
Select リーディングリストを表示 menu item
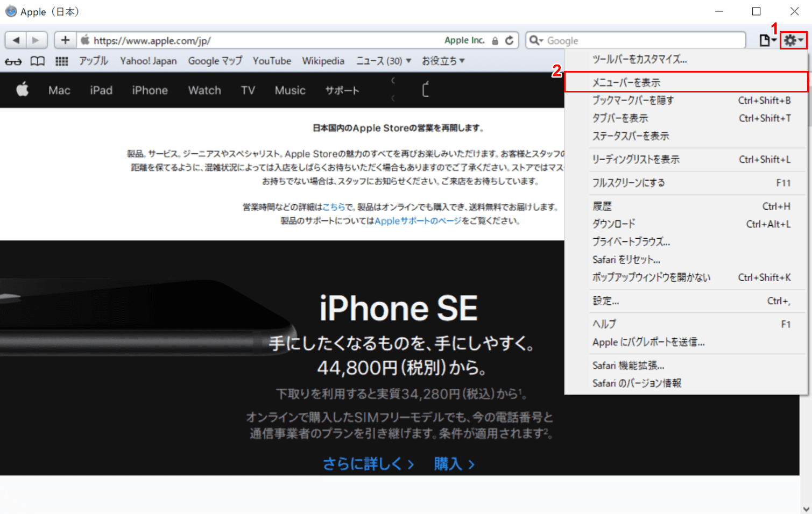(x=686, y=159)
